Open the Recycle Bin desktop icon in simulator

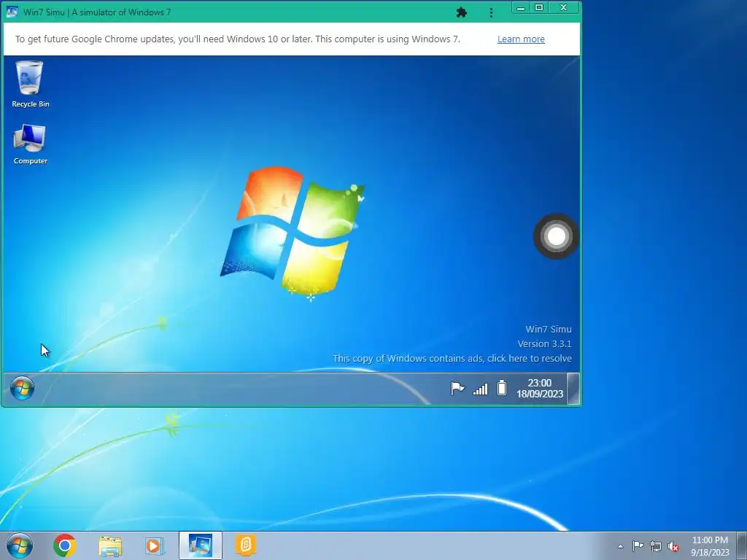coord(30,85)
